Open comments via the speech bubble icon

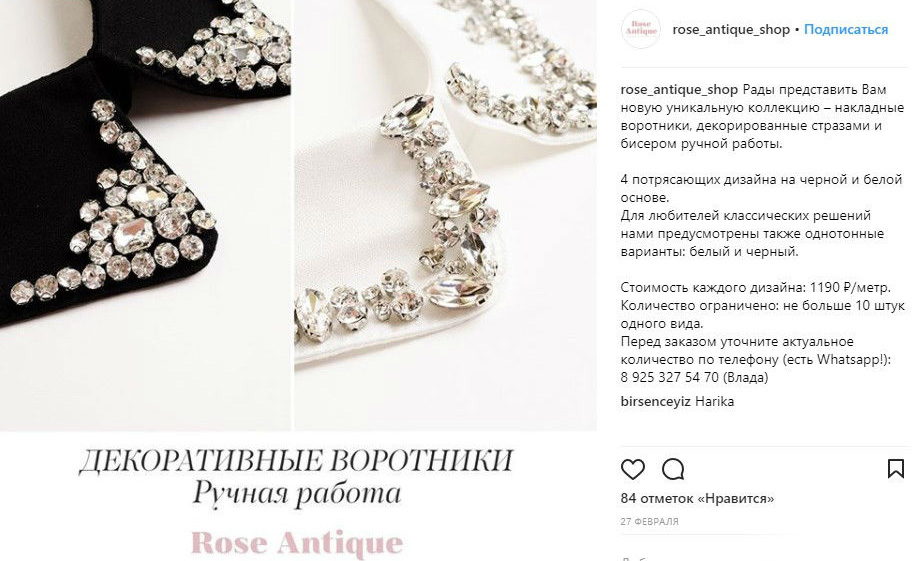(x=673, y=469)
